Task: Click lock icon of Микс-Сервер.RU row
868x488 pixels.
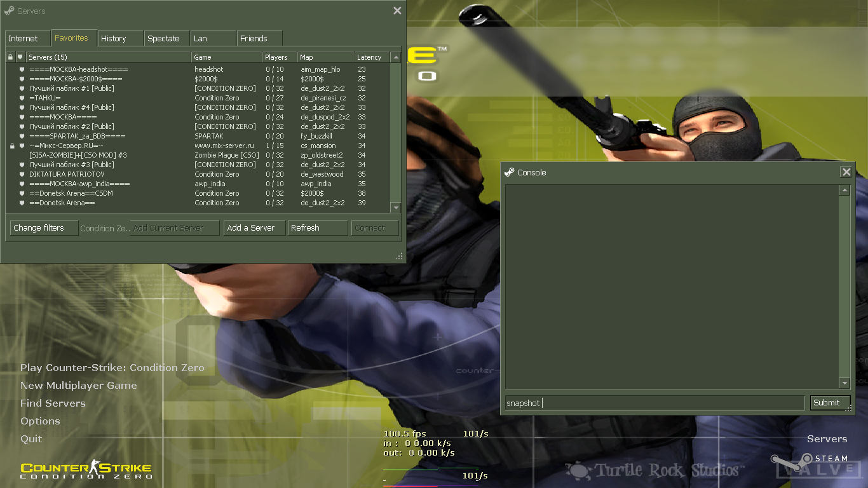Action: (x=11, y=146)
